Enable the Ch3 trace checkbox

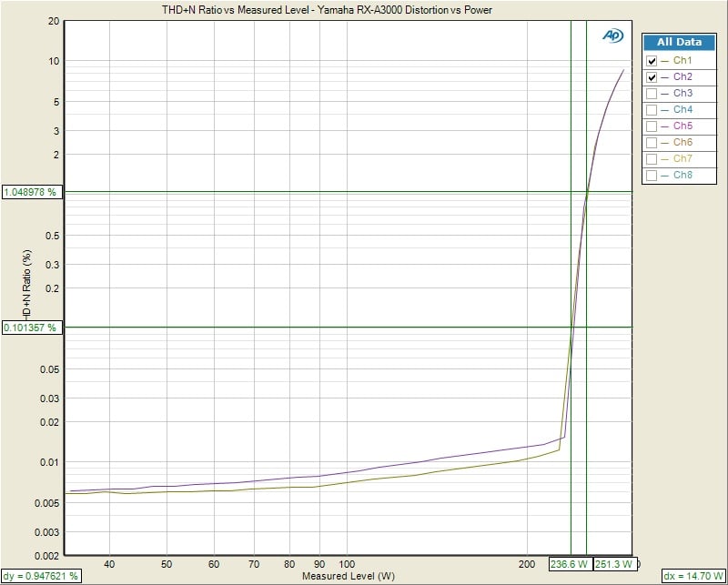(652, 94)
